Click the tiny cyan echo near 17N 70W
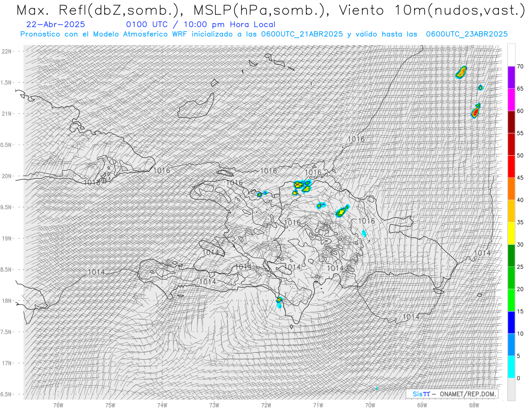532x411 pixels. pyautogui.click(x=377, y=388)
